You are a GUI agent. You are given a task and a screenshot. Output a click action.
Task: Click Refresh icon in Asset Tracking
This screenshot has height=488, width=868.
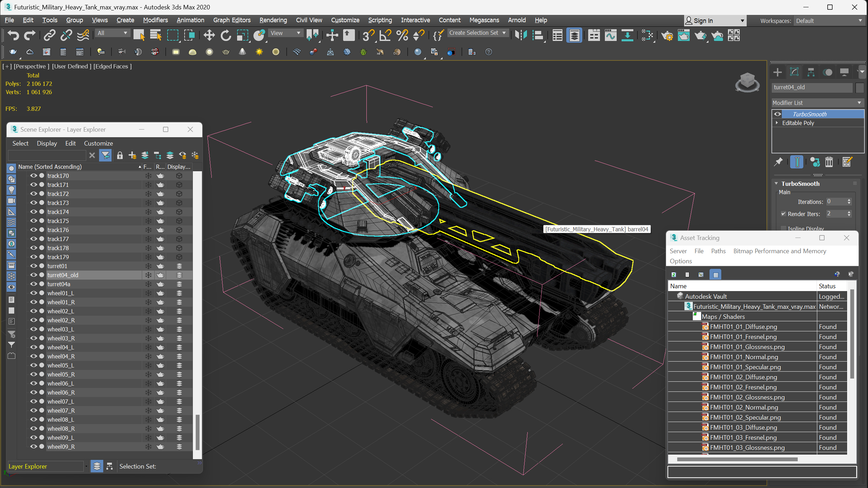674,274
